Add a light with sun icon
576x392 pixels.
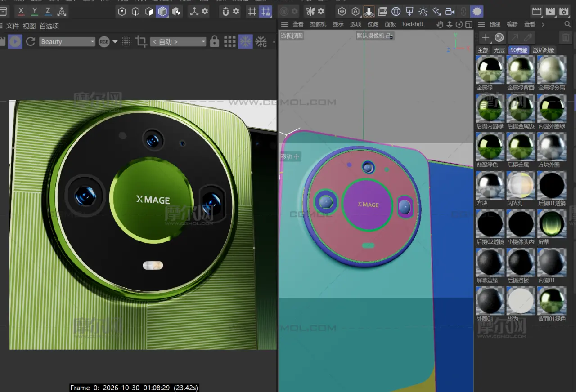click(x=423, y=11)
